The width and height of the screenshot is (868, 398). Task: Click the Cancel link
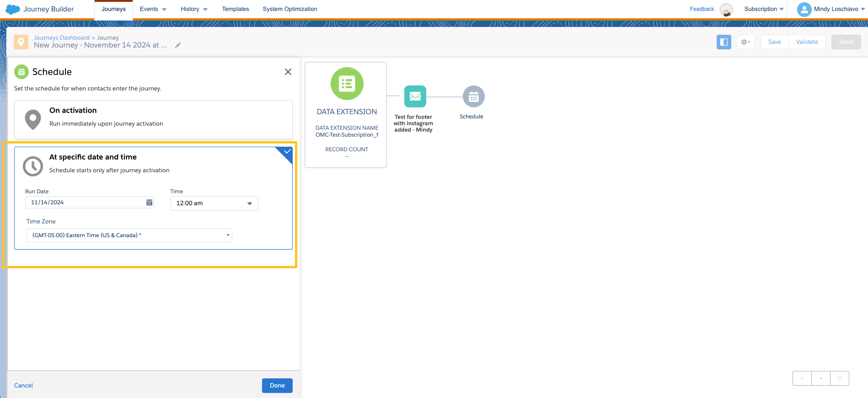click(23, 386)
